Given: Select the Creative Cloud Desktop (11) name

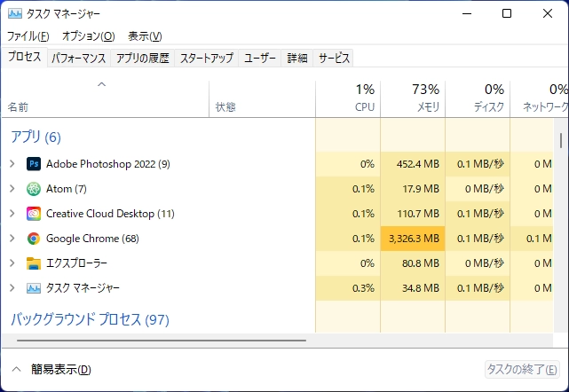Looking at the screenshot, I should pos(110,214).
